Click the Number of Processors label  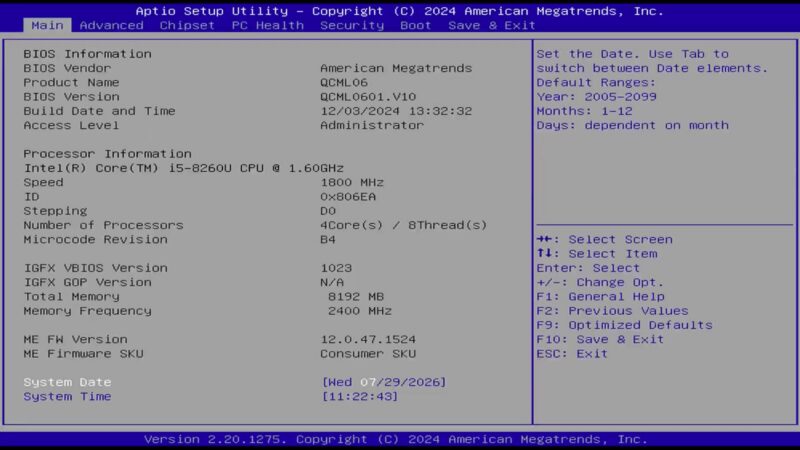point(103,225)
